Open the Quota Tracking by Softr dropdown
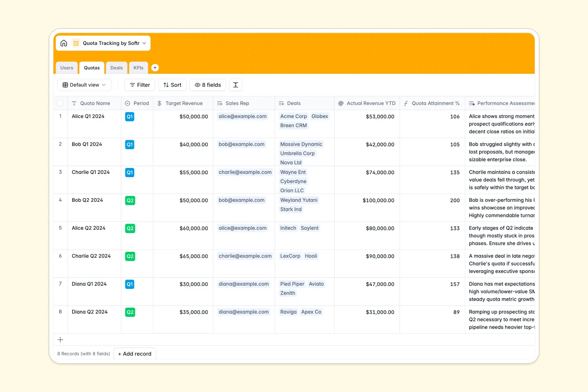The width and height of the screenshot is (588, 392). (x=144, y=43)
